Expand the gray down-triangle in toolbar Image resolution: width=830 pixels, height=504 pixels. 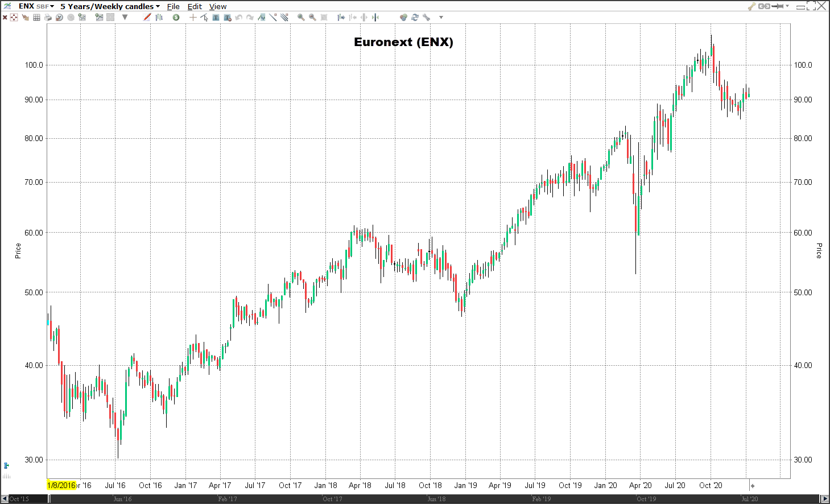click(125, 18)
